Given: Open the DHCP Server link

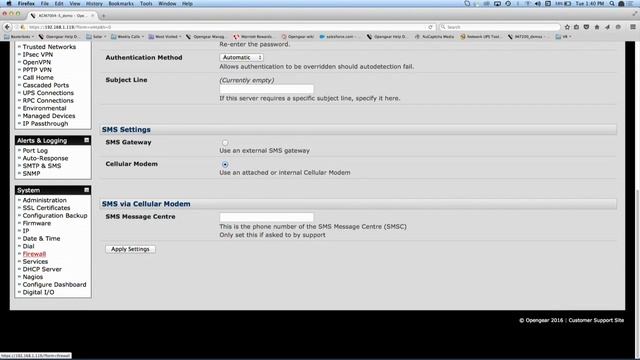Looking at the screenshot, I should [42, 269].
